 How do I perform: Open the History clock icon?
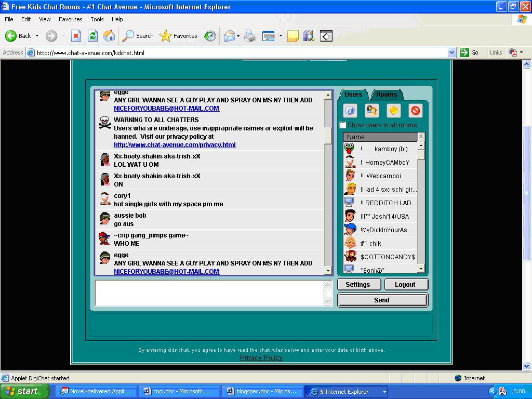point(210,36)
